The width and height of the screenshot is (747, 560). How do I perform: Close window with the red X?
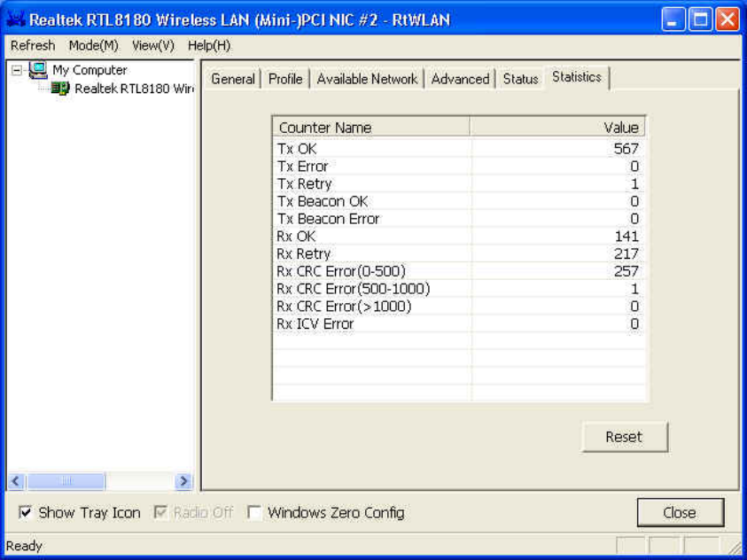coord(728,20)
